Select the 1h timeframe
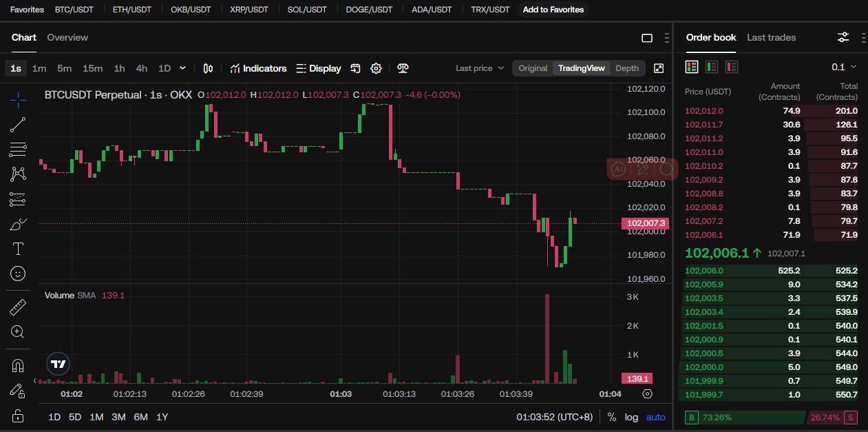Viewport: 868px width, 432px height. (x=119, y=68)
